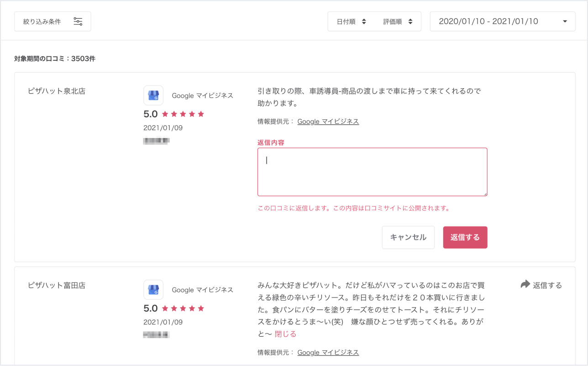The height and width of the screenshot is (366, 588).
Task: Open the 情報提供元 Google マイビジネス link for 富田店 review
Action: pyautogui.click(x=328, y=352)
